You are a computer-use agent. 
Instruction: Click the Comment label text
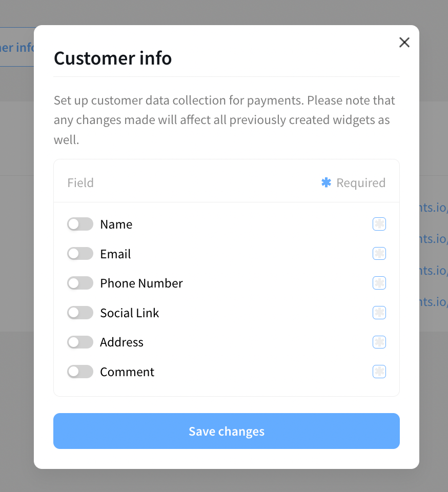[x=127, y=372]
